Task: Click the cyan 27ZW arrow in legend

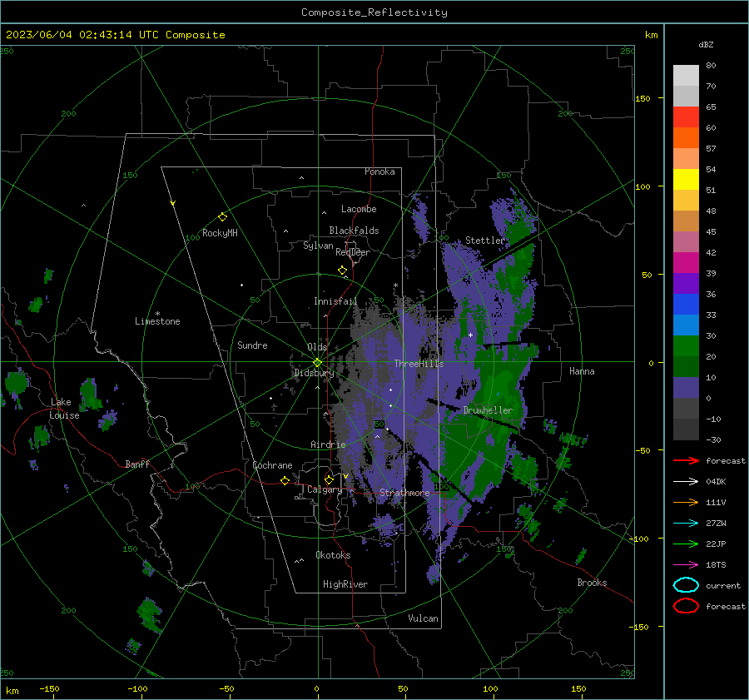Action: 686,524
